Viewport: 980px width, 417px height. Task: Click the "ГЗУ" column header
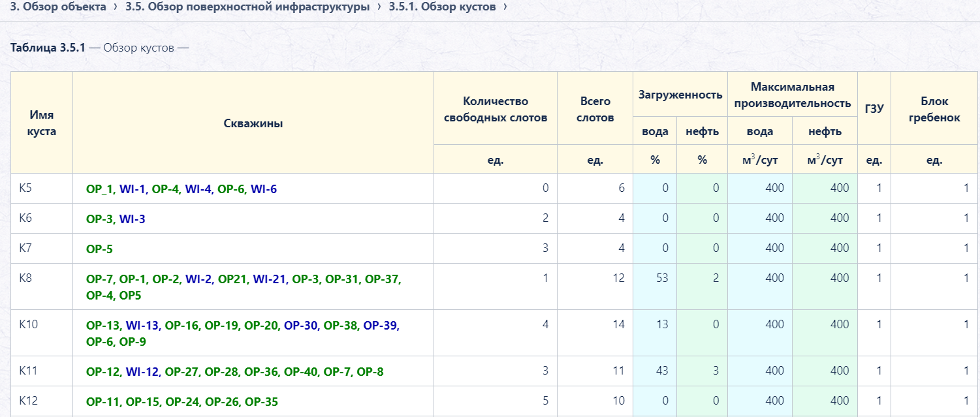tap(874, 109)
